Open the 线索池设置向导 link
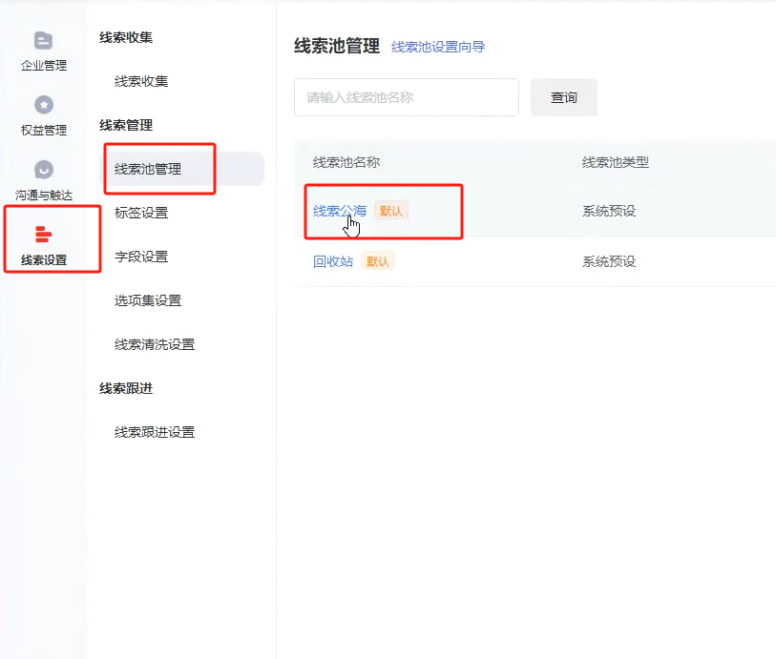The height and width of the screenshot is (659, 776). coord(438,47)
